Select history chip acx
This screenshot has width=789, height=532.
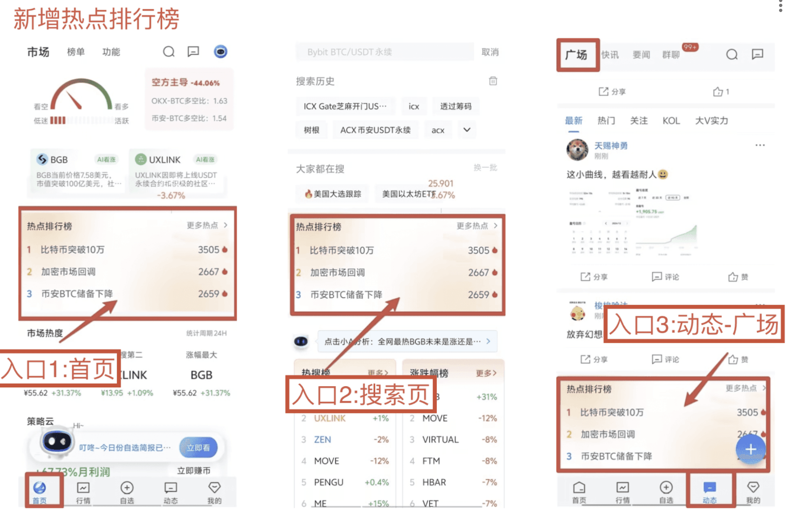tap(438, 130)
